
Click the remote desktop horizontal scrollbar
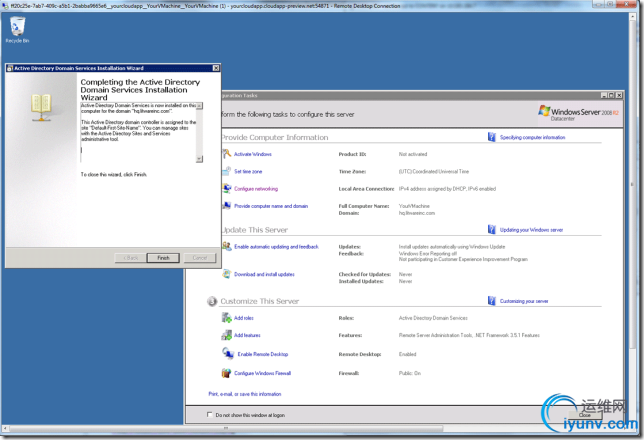click(226, 428)
